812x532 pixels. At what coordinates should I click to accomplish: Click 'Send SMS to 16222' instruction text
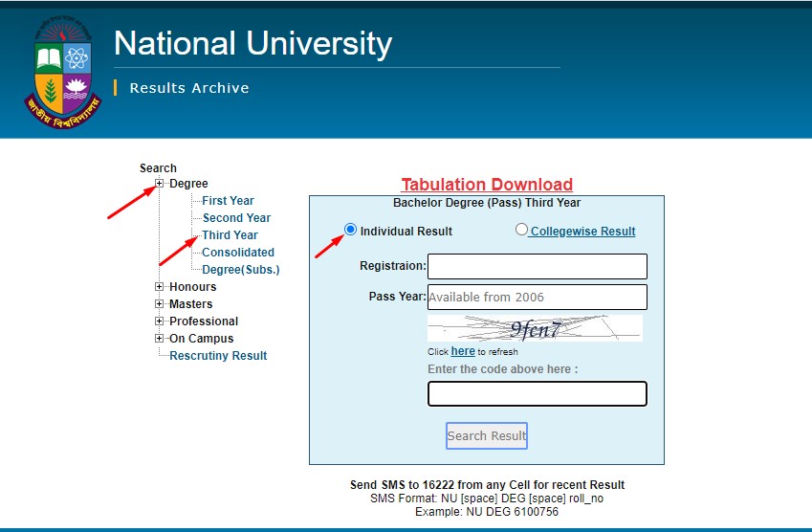click(488, 485)
